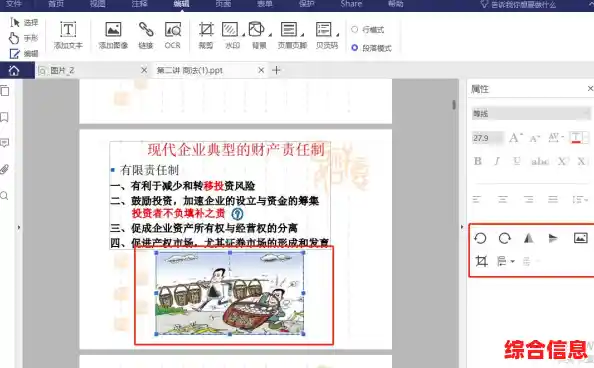
Task: Open the font name dropdown in properties
Action: pyautogui.click(x=531, y=113)
